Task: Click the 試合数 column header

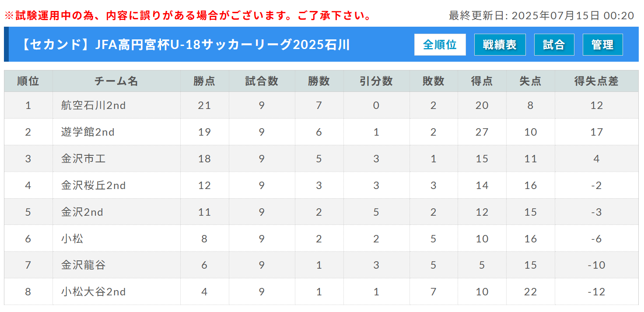Action: 262,81
